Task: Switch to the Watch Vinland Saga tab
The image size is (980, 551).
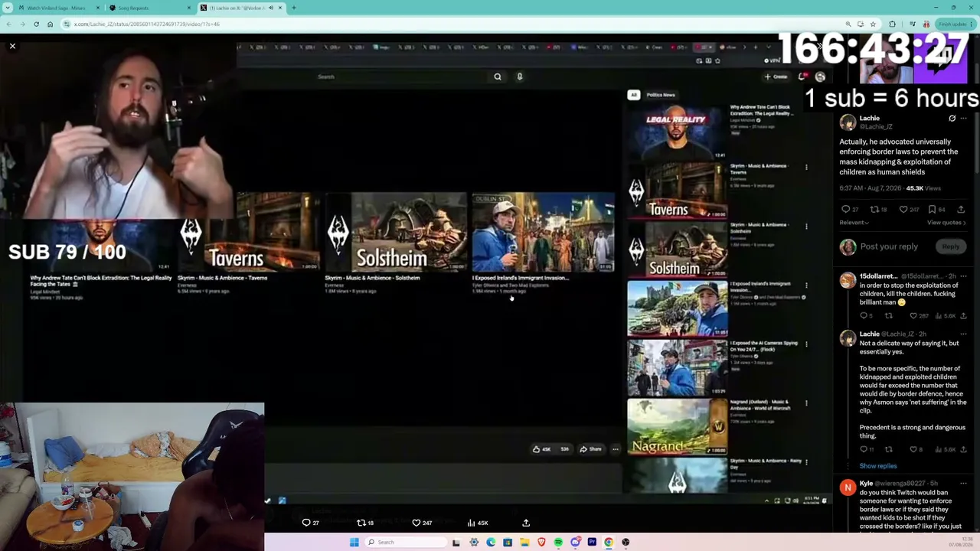Action: 58,8
